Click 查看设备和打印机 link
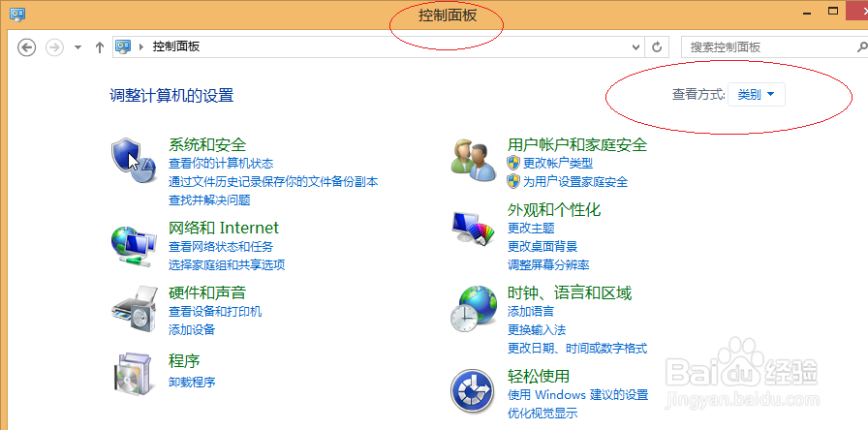This screenshot has height=430, width=868. [215, 311]
